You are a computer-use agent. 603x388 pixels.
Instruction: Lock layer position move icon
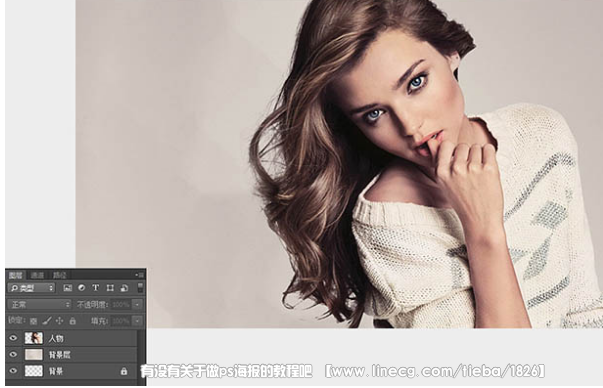60,321
